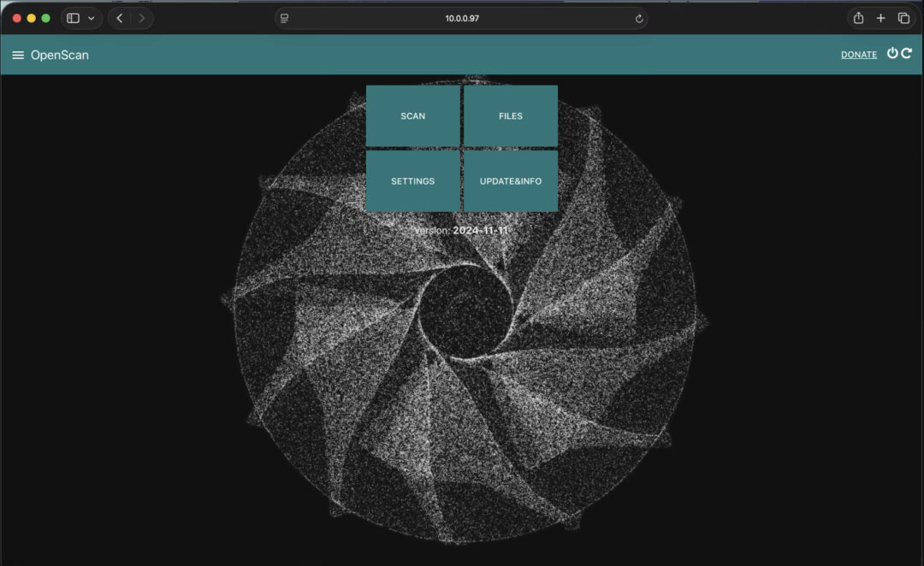
Task: Expand the sidebar dropdown chevron
Action: point(92,18)
